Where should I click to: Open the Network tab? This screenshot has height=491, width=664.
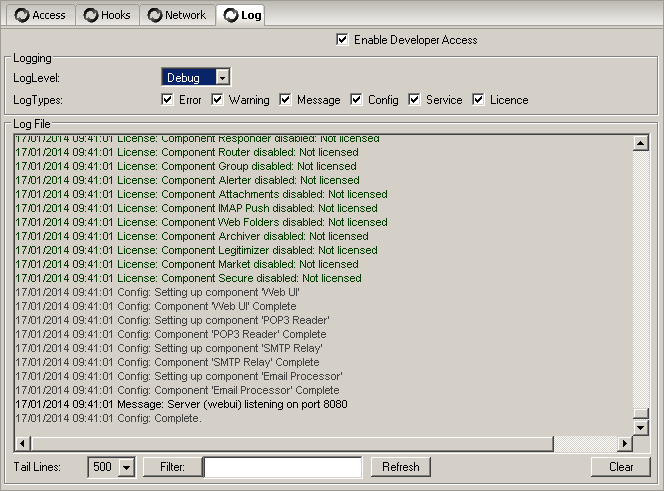177,15
